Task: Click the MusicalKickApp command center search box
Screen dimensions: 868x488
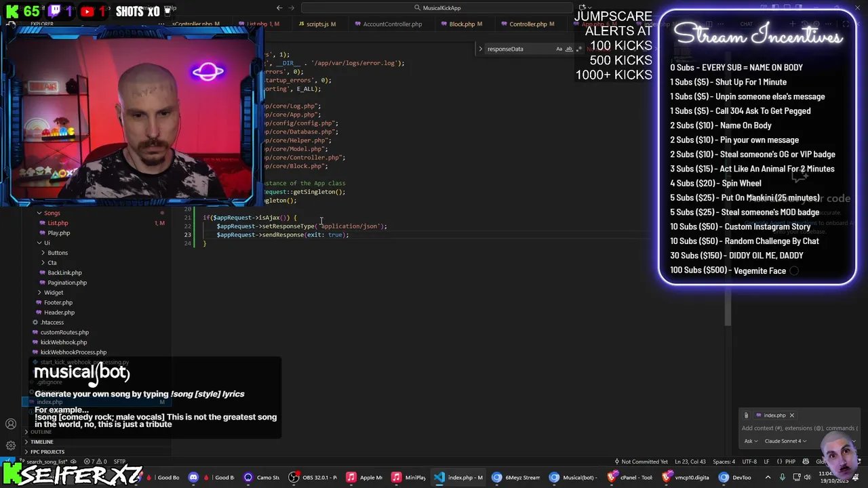Action: pyautogui.click(x=437, y=7)
